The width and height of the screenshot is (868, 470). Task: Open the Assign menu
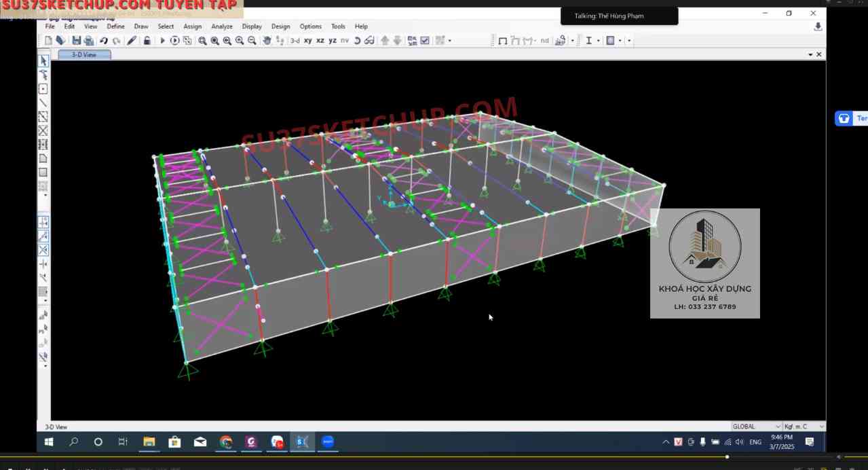193,26
